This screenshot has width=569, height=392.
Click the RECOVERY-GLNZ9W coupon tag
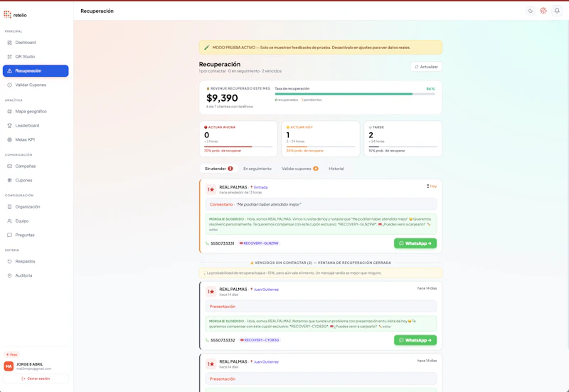tap(259, 243)
